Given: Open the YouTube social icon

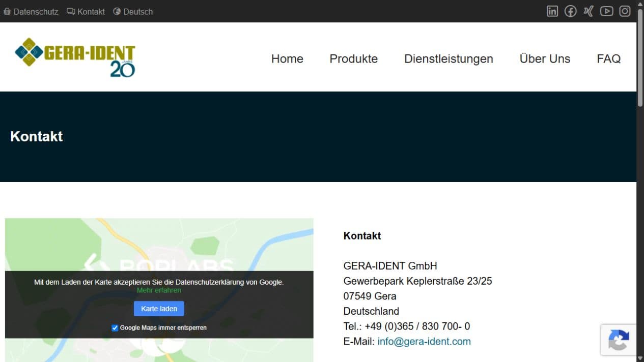Looking at the screenshot, I should [606, 11].
